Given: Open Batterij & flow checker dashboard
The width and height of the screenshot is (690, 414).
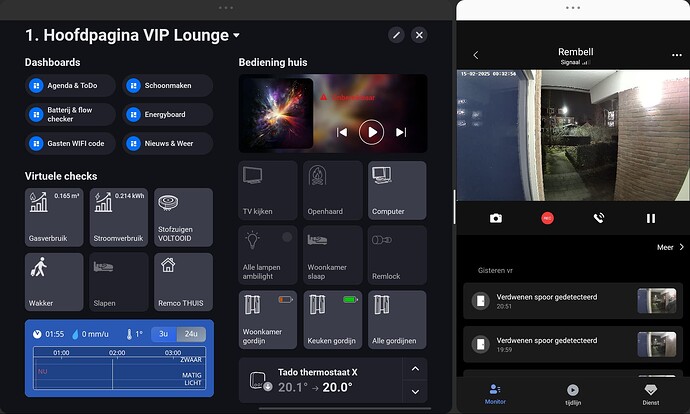Looking at the screenshot, I should [70, 114].
